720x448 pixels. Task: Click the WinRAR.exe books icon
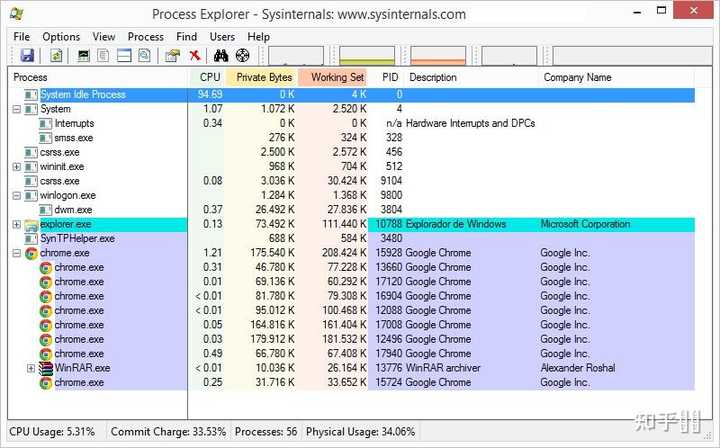pyautogui.click(x=45, y=368)
